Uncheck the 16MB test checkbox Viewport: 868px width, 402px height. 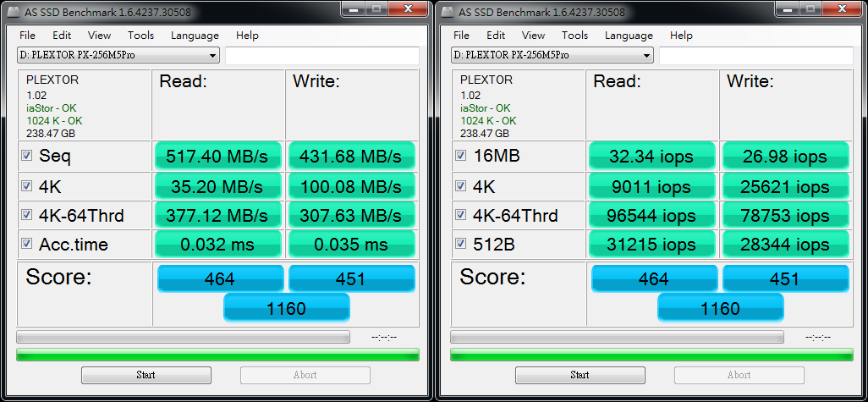tap(460, 156)
